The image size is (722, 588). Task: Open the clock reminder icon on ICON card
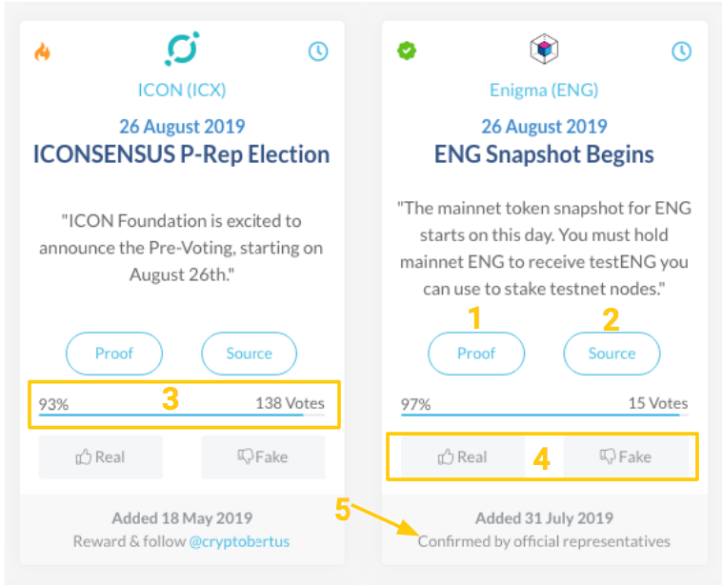[318, 51]
